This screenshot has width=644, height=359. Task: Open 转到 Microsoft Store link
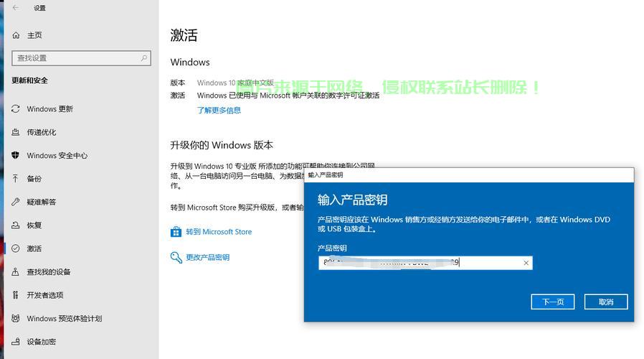pyautogui.click(x=219, y=232)
